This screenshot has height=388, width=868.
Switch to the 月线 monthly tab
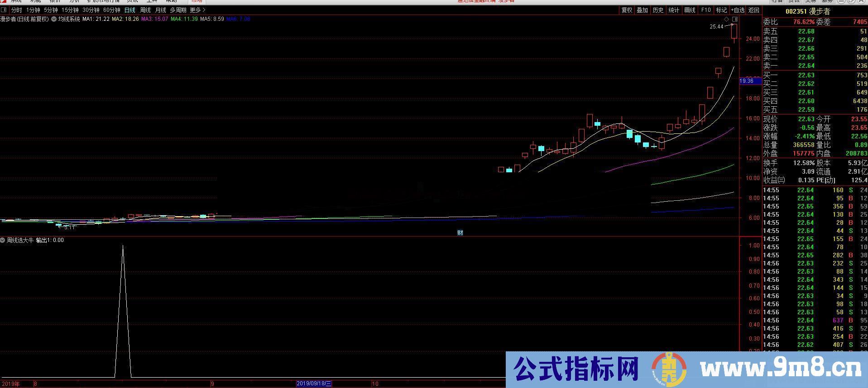click(x=161, y=10)
